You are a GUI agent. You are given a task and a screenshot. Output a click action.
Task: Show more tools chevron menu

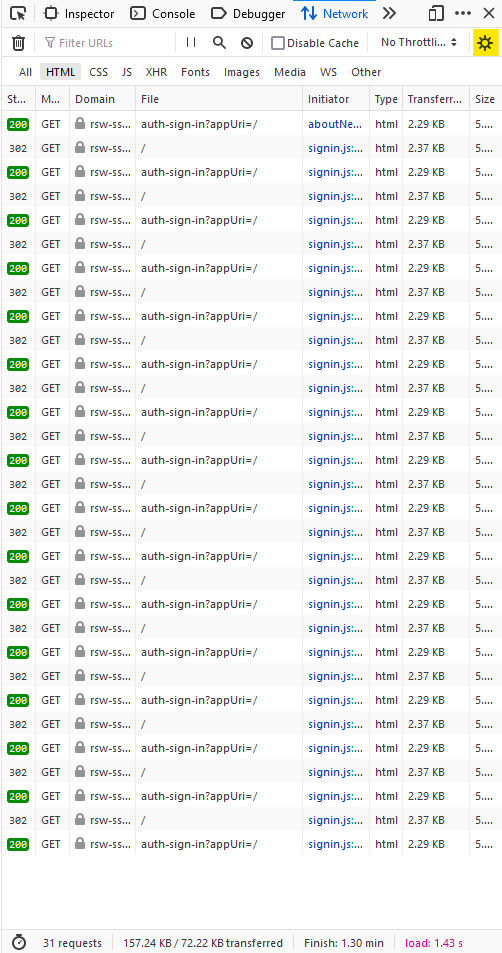point(389,13)
